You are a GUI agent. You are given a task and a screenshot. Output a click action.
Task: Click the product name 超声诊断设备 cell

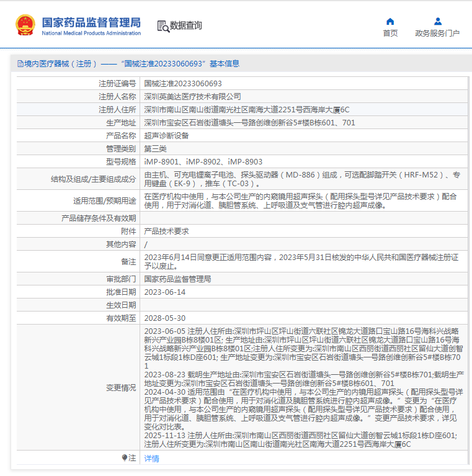coord(166,135)
